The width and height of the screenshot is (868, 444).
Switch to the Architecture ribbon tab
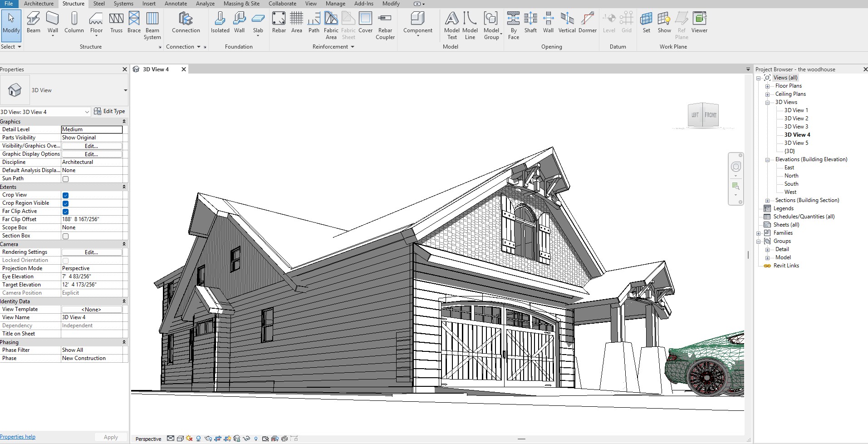39,4
